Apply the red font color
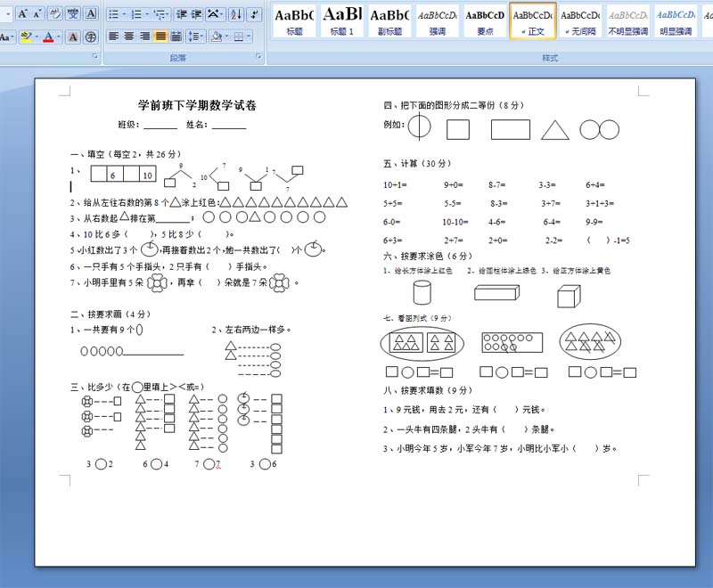713x588 pixels. pyautogui.click(x=49, y=37)
